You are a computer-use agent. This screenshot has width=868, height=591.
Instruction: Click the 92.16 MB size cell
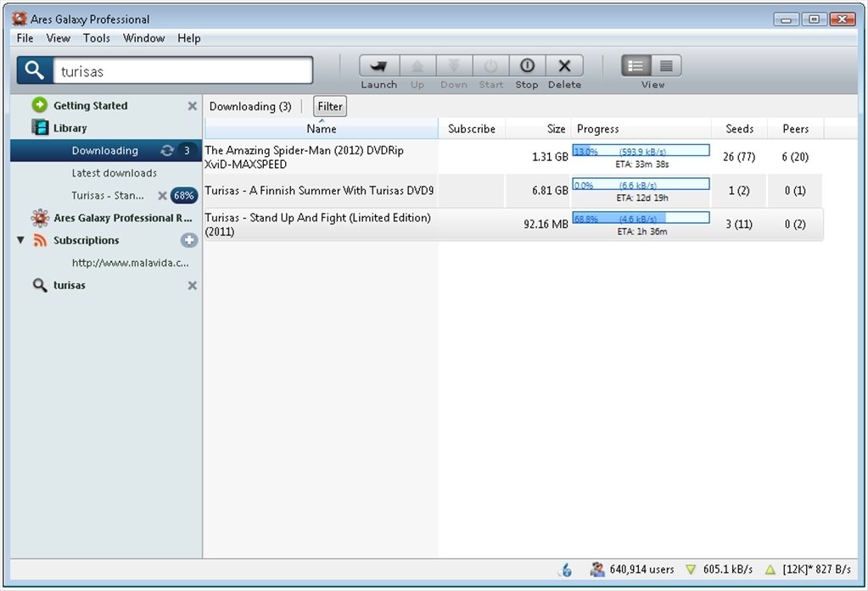(546, 224)
